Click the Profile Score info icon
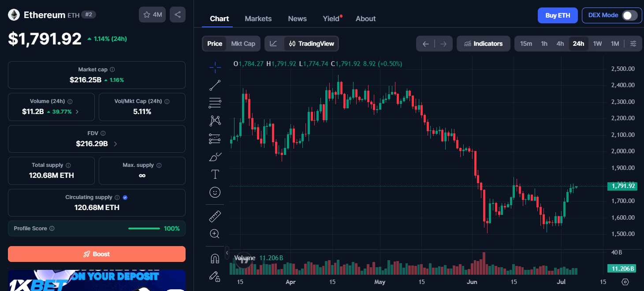644x291 pixels. (x=52, y=228)
